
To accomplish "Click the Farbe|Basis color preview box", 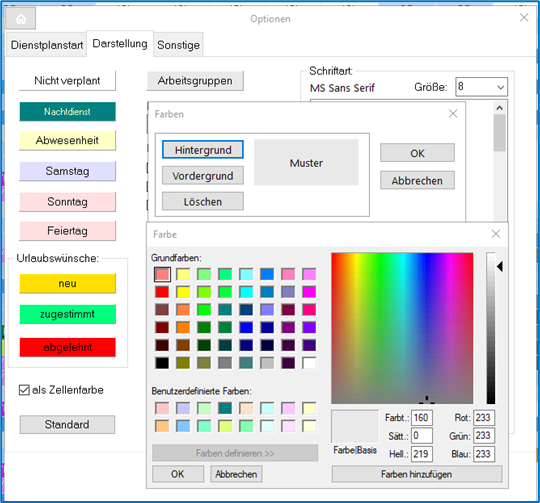I will click(355, 426).
